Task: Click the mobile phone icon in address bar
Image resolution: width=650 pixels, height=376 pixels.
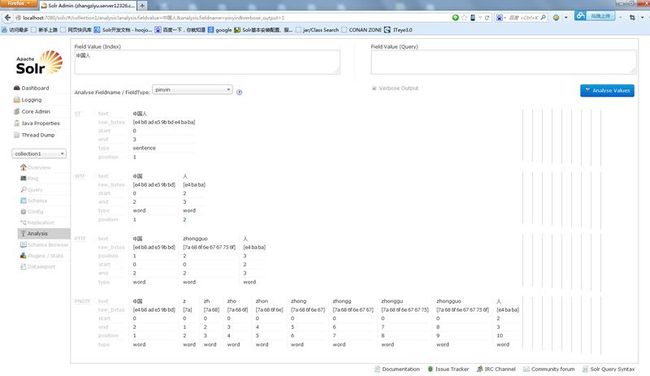Action: [x=472, y=18]
